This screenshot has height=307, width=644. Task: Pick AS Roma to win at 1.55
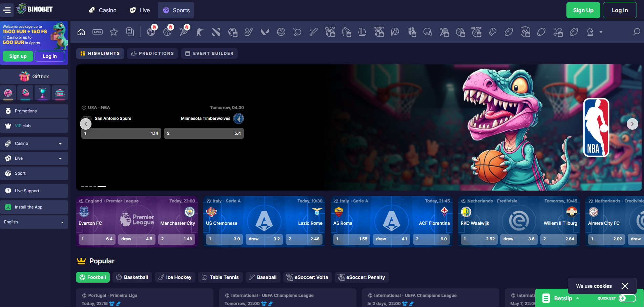click(x=352, y=239)
